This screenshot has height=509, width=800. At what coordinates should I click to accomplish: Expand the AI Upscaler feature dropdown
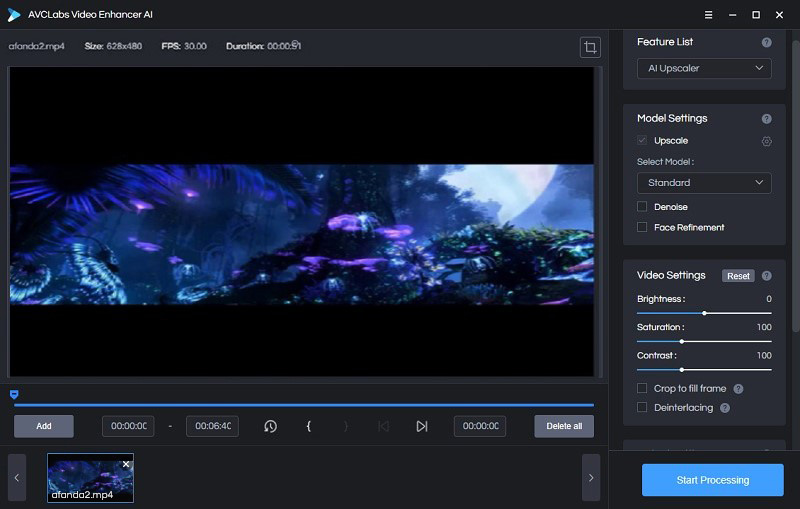click(x=704, y=68)
